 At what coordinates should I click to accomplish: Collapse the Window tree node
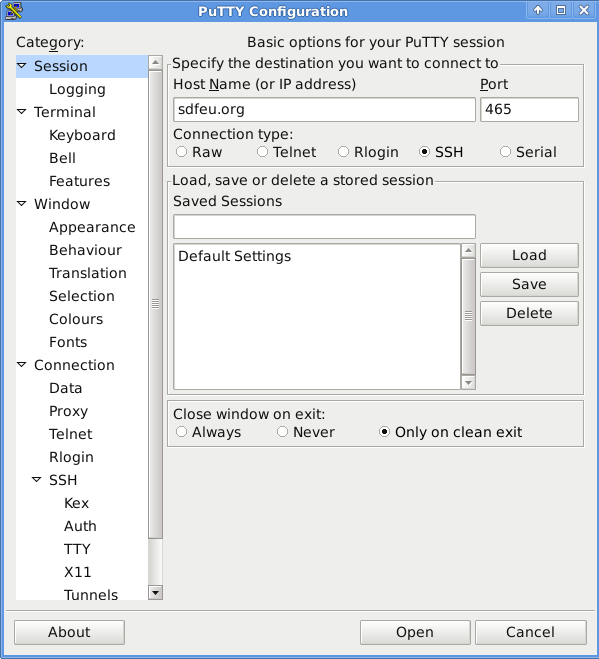[22, 204]
